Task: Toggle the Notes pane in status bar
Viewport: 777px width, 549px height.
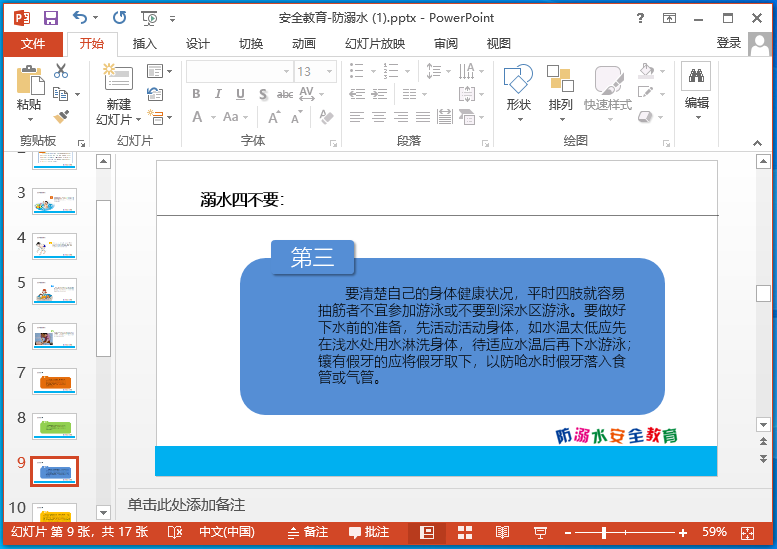Action: click(x=307, y=533)
